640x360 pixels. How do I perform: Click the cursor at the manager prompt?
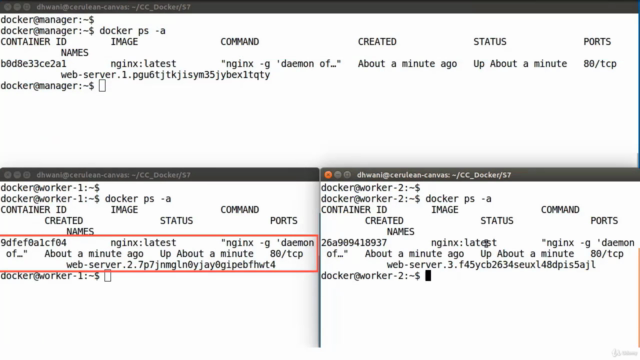[102, 86]
